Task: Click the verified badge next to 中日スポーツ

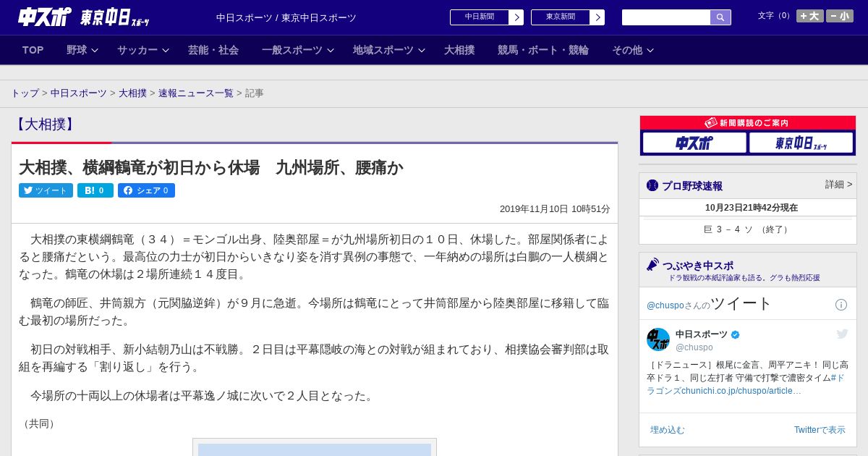Action: point(736,335)
